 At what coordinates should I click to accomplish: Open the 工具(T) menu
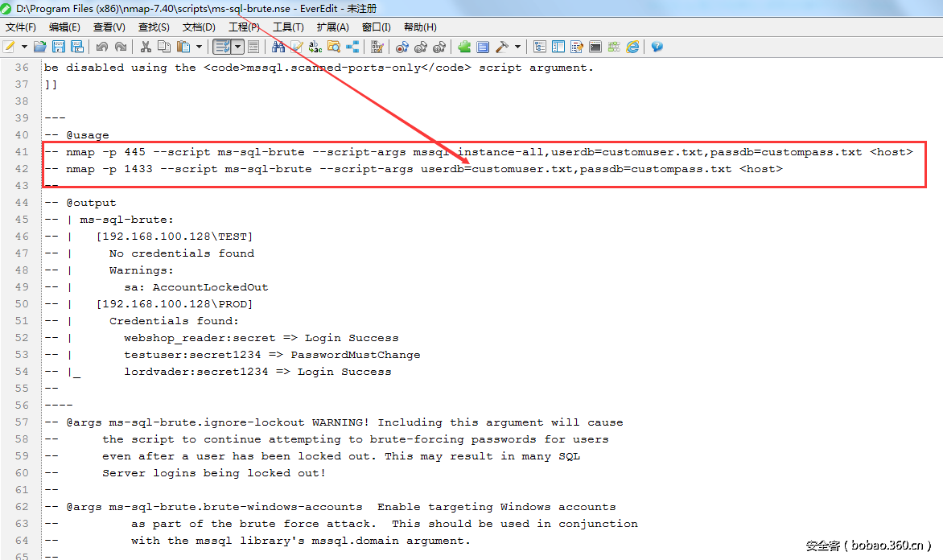pos(288,27)
